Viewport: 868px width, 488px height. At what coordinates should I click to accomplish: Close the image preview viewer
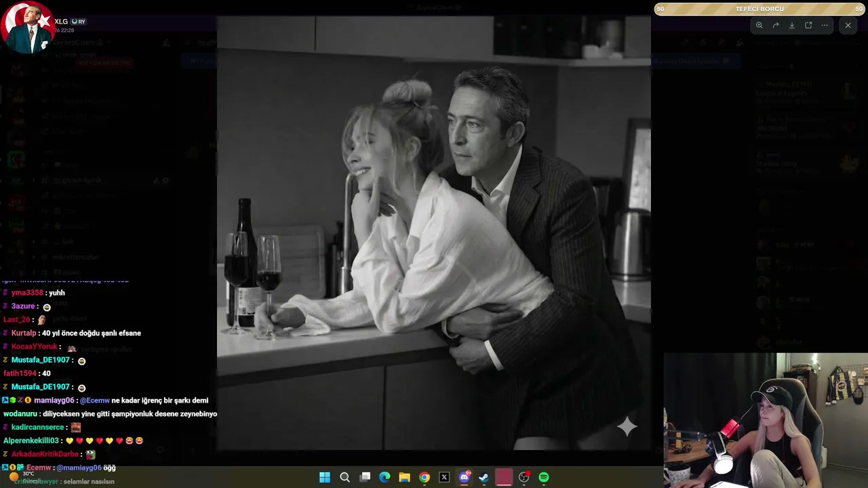(848, 25)
